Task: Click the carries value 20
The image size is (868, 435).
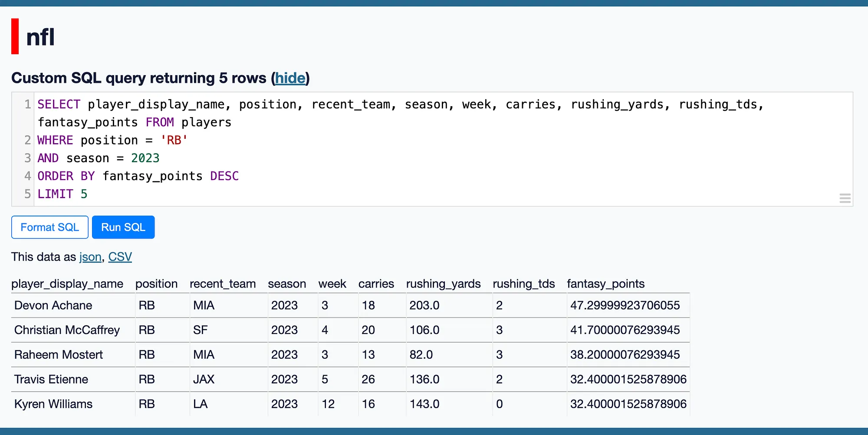Action: 368,330
